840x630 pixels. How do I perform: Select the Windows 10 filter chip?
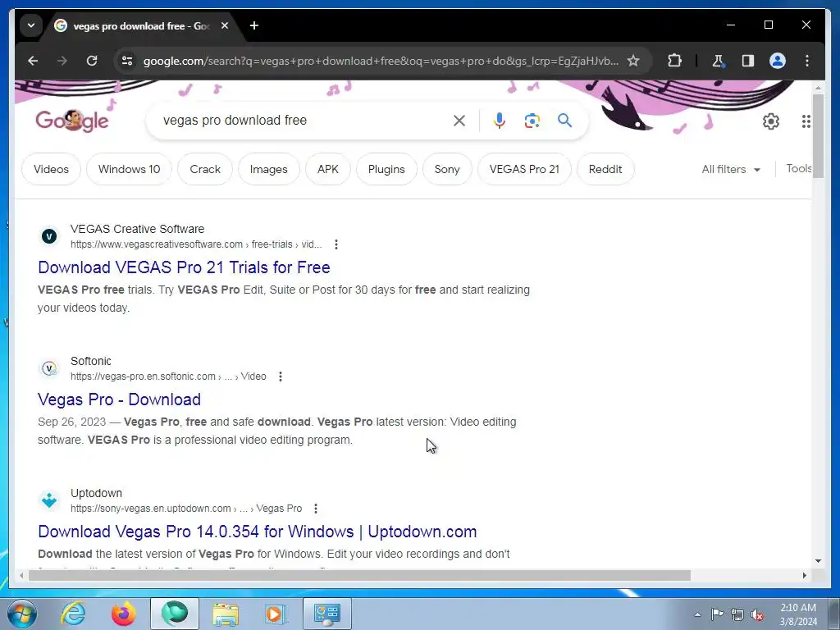129,169
